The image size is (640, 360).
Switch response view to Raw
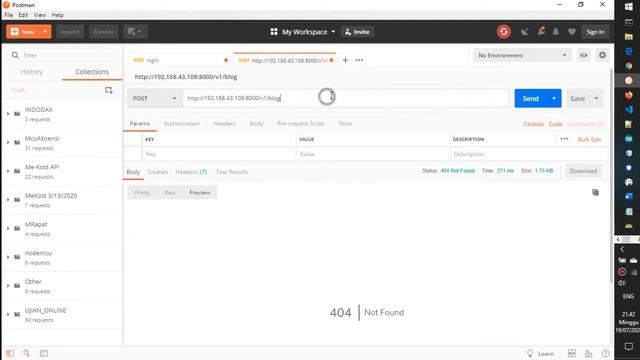[169, 192]
